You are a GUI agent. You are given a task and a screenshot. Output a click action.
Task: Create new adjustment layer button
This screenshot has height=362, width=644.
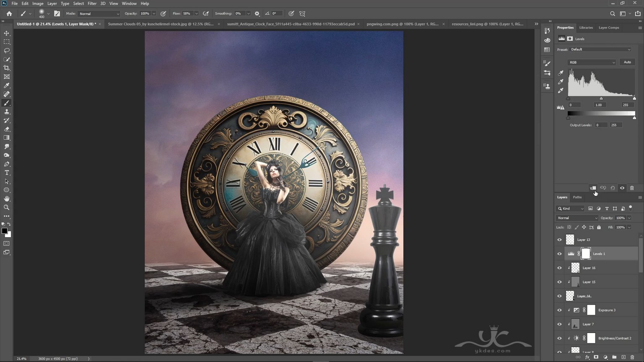(x=605, y=357)
